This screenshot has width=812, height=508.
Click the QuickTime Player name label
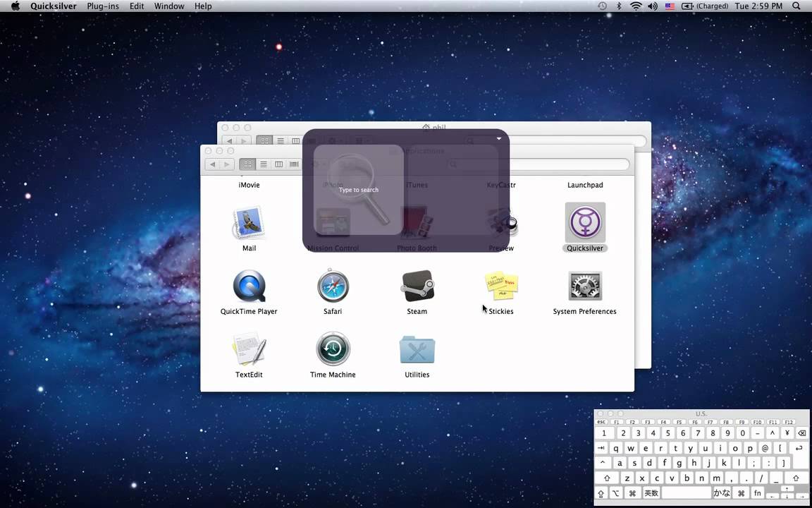(x=249, y=312)
